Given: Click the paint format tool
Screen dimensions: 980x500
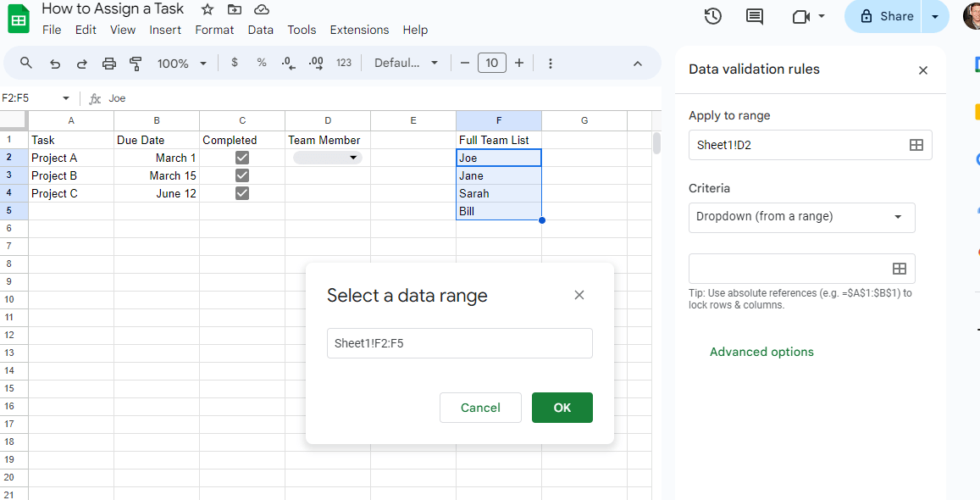Looking at the screenshot, I should (136, 63).
